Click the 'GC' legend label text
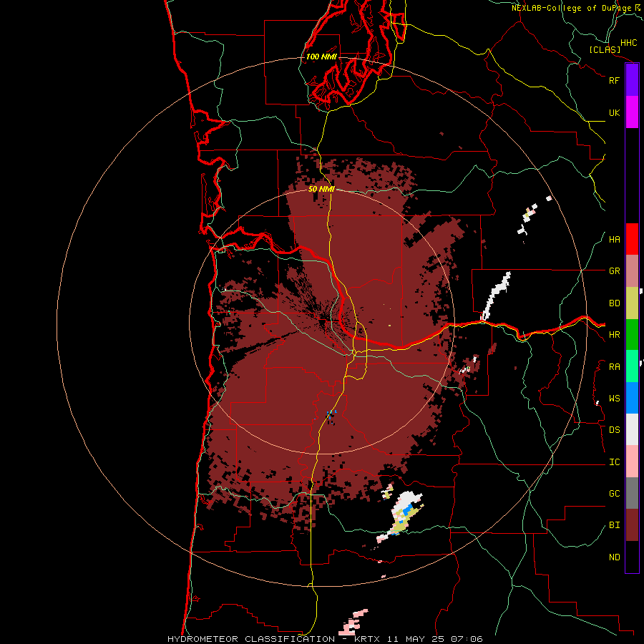The image size is (644, 644). click(x=614, y=494)
